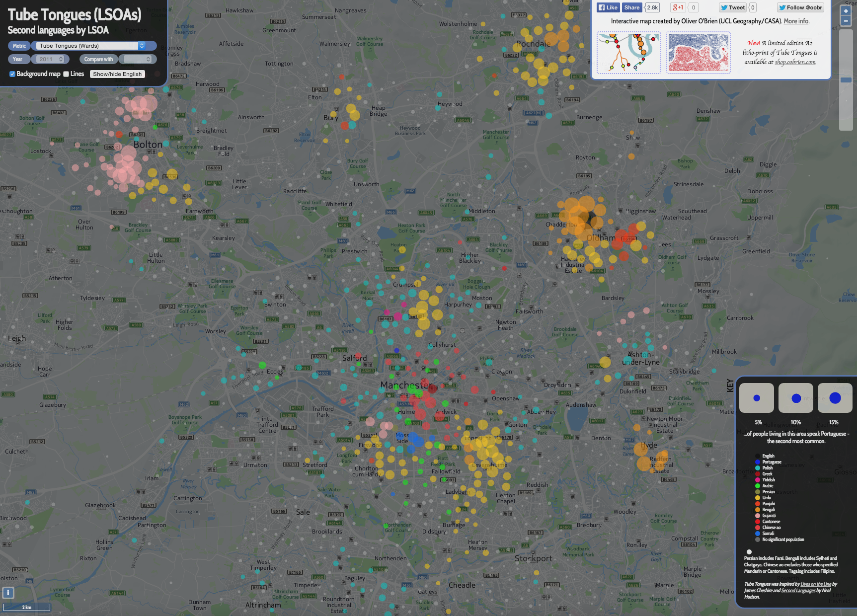Click the 10% key sample circle
This screenshot has width=857, height=616.
tap(796, 398)
